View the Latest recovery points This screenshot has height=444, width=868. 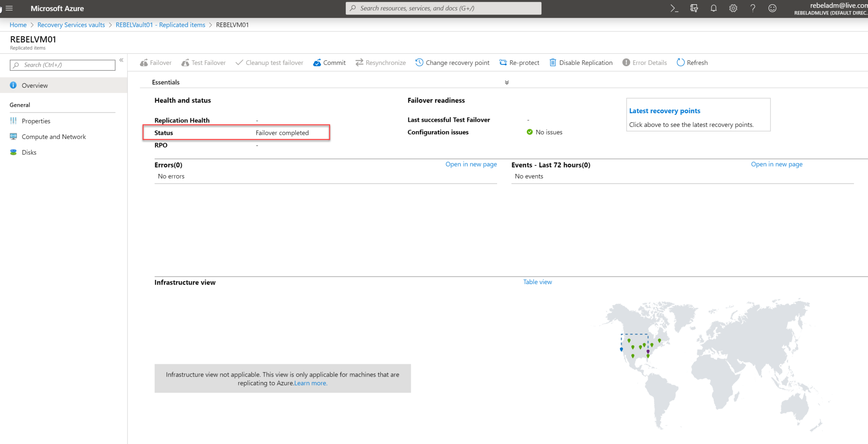click(664, 111)
